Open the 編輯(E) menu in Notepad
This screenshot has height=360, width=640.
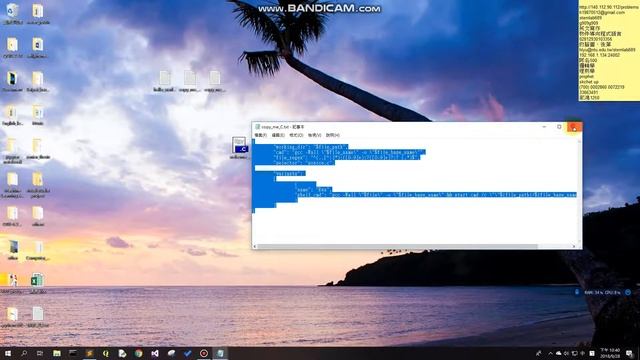pos(278,135)
